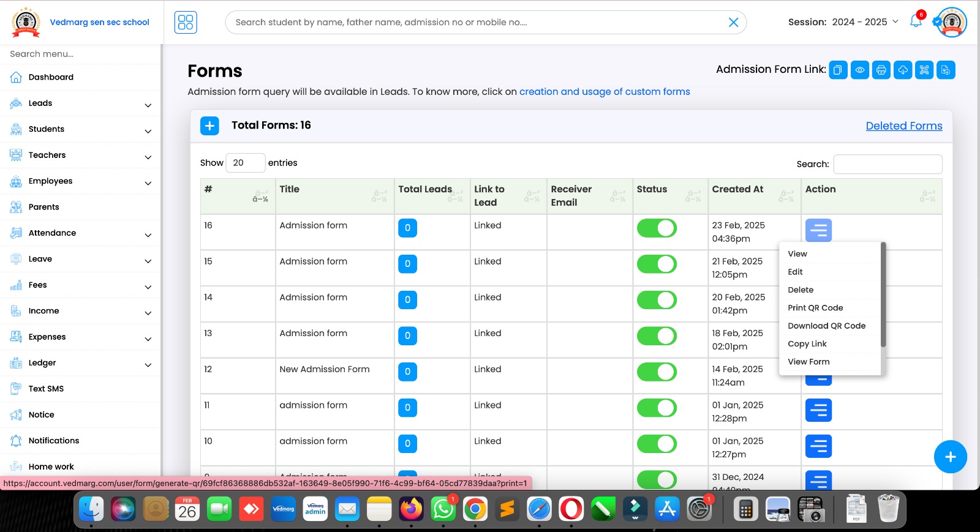Image resolution: width=980 pixels, height=532 pixels.
Task: Preview admission form using eye icon
Action: 860,70
